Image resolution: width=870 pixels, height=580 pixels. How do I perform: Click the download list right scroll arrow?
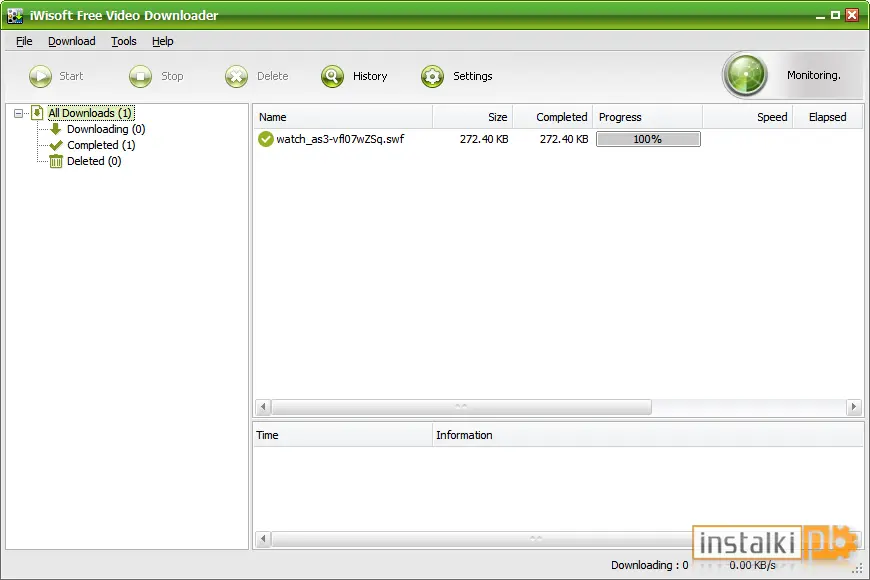click(854, 407)
